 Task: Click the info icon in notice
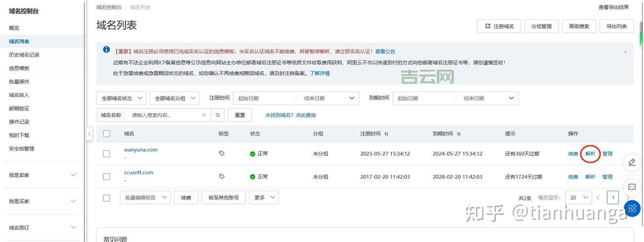106,49
